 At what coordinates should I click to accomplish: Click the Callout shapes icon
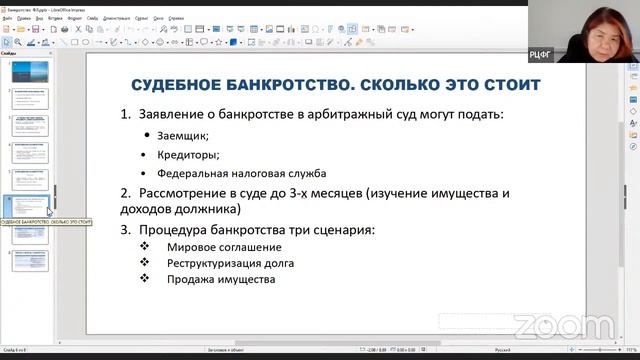[x=204, y=42]
